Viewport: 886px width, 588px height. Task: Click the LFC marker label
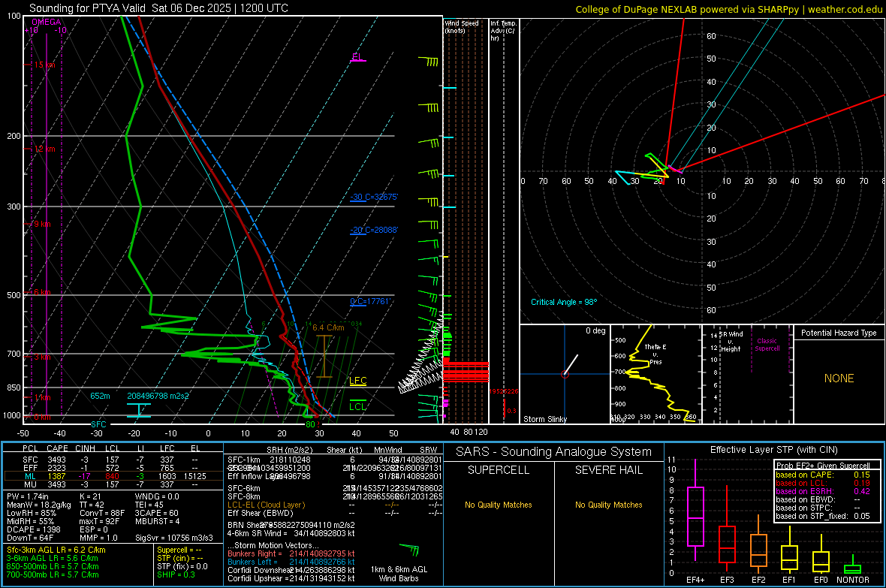357,381
